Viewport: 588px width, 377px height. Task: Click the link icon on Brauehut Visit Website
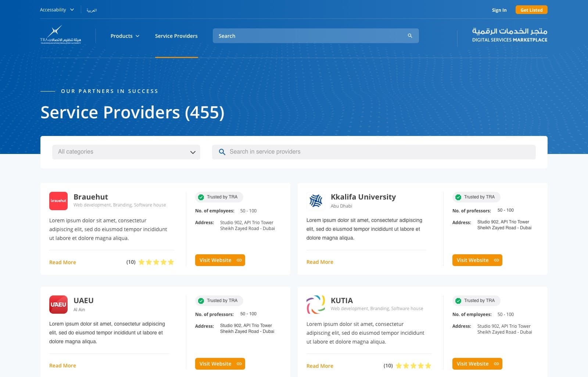click(x=239, y=260)
